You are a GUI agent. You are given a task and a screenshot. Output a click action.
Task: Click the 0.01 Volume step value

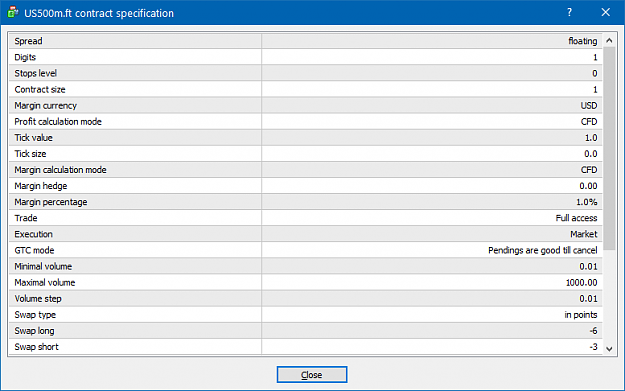click(x=588, y=299)
